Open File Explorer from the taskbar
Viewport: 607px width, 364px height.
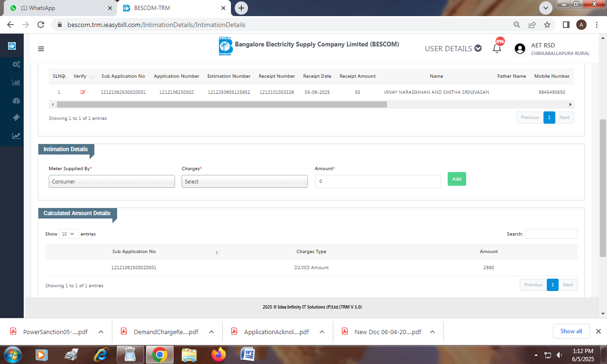189,354
